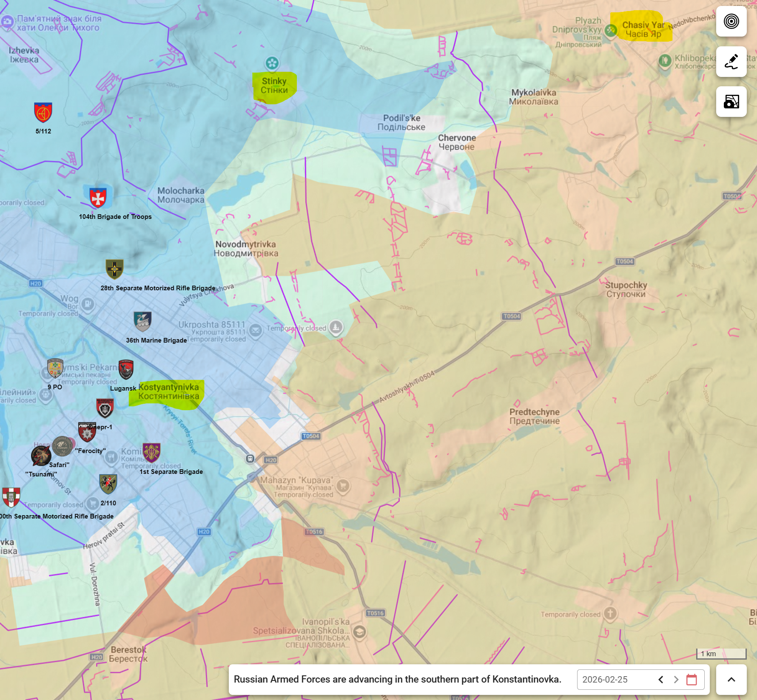This screenshot has height=700, width=757.
Task: Select the "Safari" unit emblem
Action: point(63,446)
